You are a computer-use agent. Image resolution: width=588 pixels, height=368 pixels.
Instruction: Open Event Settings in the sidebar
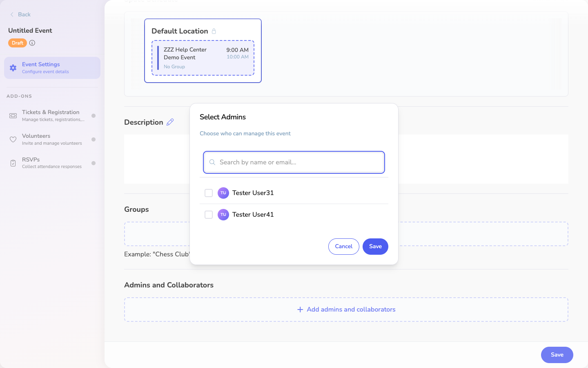click(52, 68)
